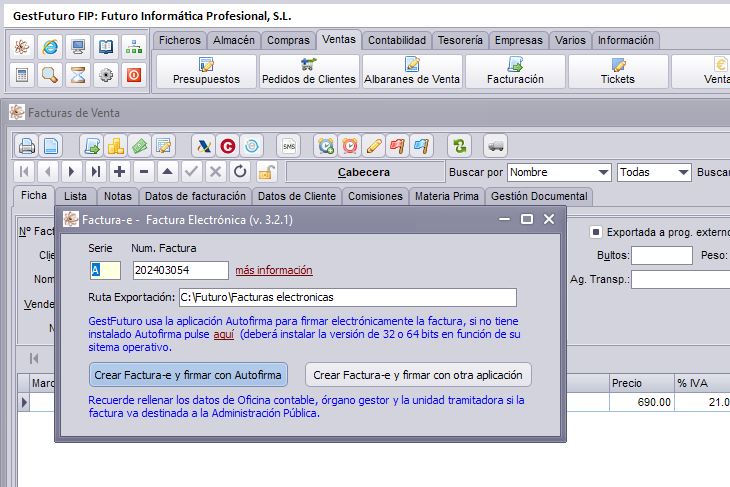The image size is (730, 487).
Task: Click the blank document preview icon
Action: point(51,146)
